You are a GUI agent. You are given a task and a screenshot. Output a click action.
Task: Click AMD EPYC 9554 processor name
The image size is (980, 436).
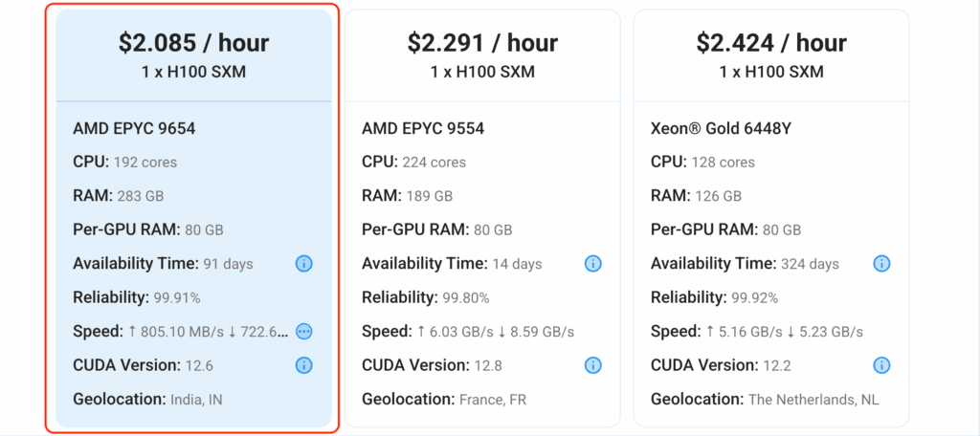point(423,129)
